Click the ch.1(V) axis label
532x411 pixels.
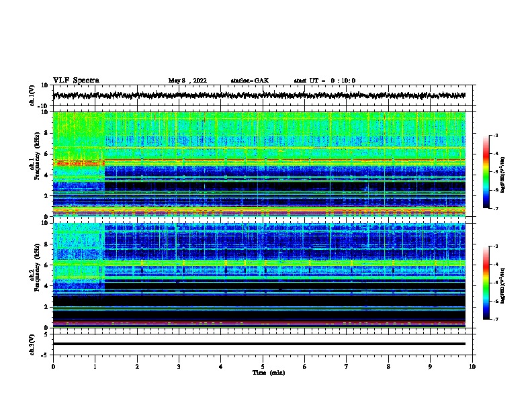[x=32, y=95]
